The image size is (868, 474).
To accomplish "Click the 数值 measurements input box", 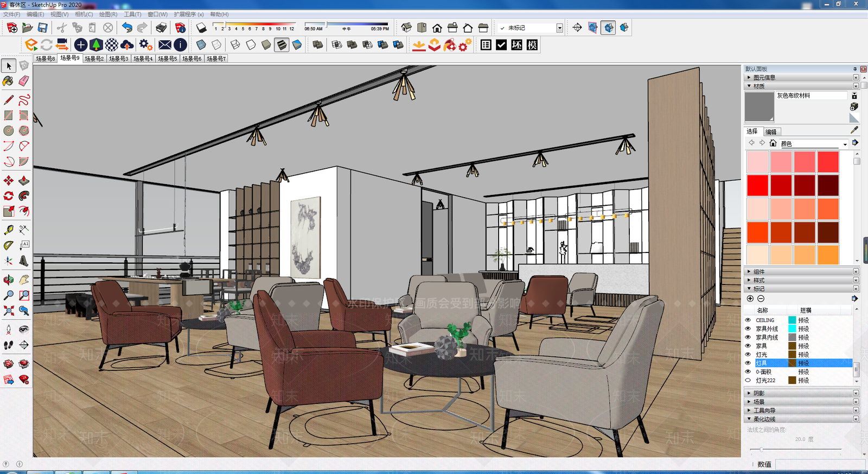I will click(820, 464).
